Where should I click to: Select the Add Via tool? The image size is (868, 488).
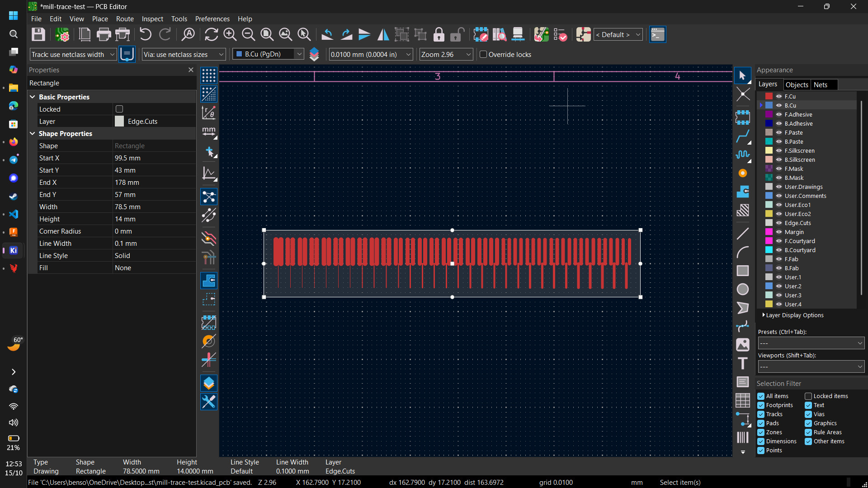click(x=742, y=173)
